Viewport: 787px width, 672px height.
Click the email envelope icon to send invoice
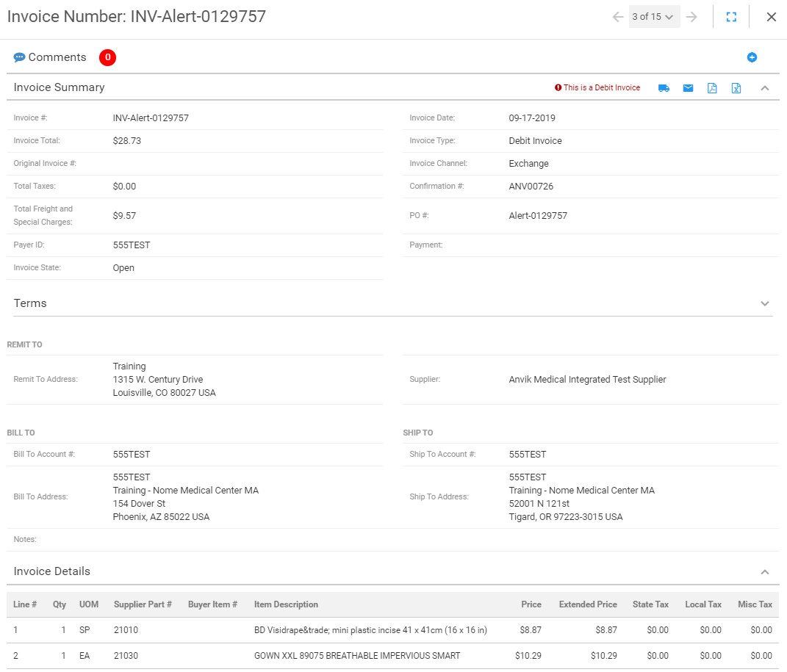[688, 87]
